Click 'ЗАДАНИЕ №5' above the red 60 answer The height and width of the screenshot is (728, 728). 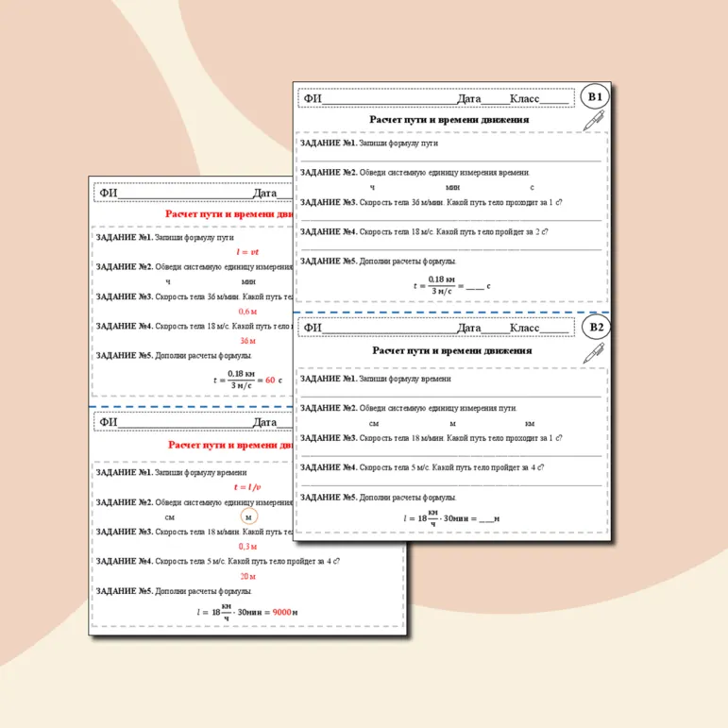125,356
